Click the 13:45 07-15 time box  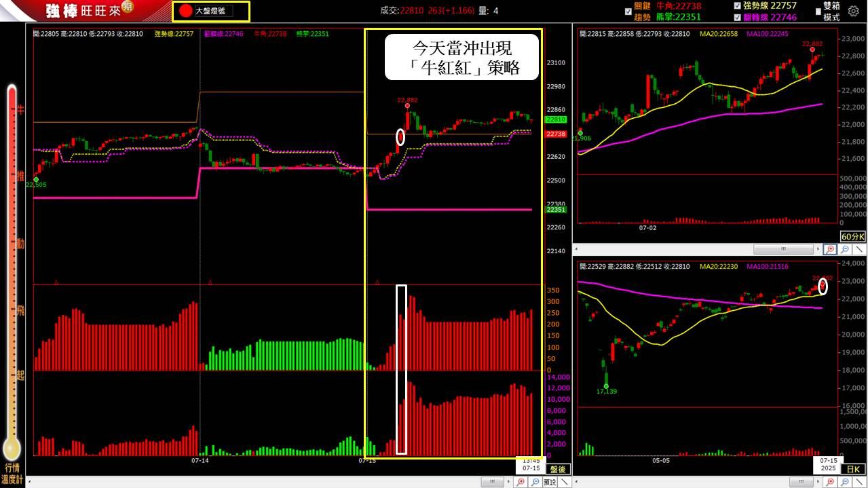click(531, 464)
